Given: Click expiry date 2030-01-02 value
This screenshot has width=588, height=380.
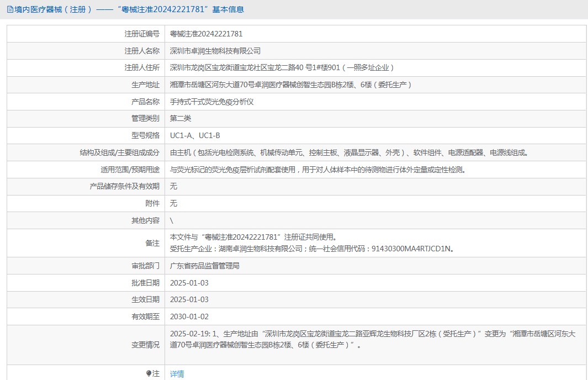Looking at the screenshot, I should [190, 316].
